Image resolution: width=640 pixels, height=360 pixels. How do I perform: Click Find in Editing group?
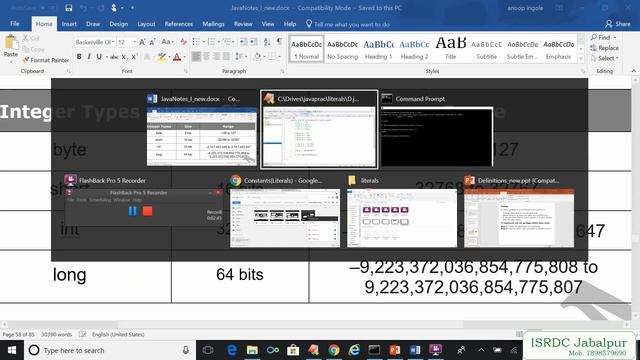tap(603, 37)
